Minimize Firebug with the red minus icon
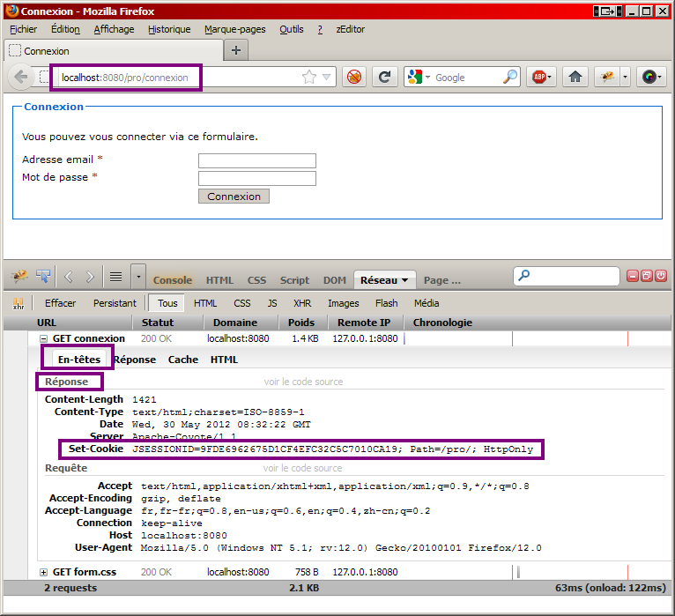 (633, 276)
